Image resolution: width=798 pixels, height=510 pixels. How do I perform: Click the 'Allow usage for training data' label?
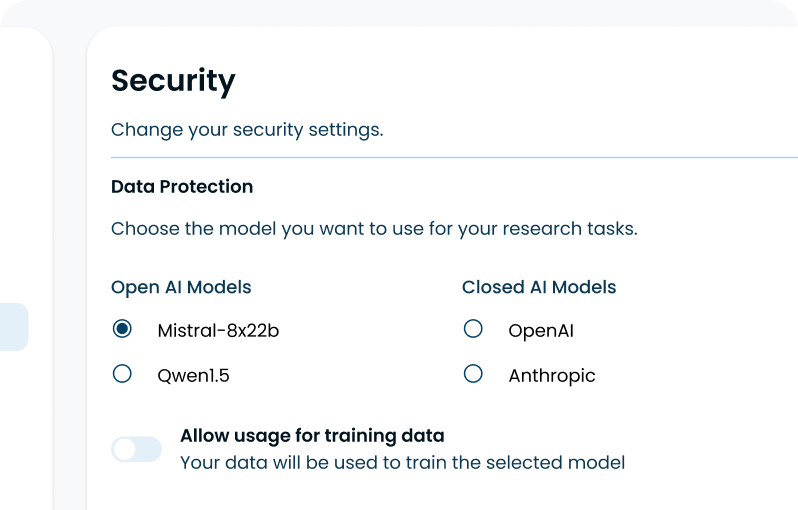[312, 436]
